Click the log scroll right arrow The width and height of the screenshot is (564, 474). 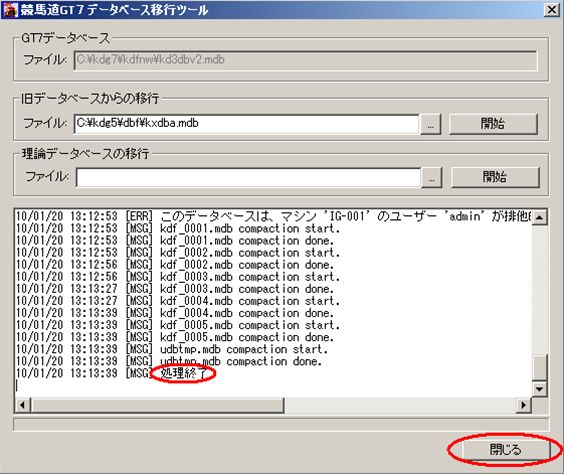[x=524, y=405]
